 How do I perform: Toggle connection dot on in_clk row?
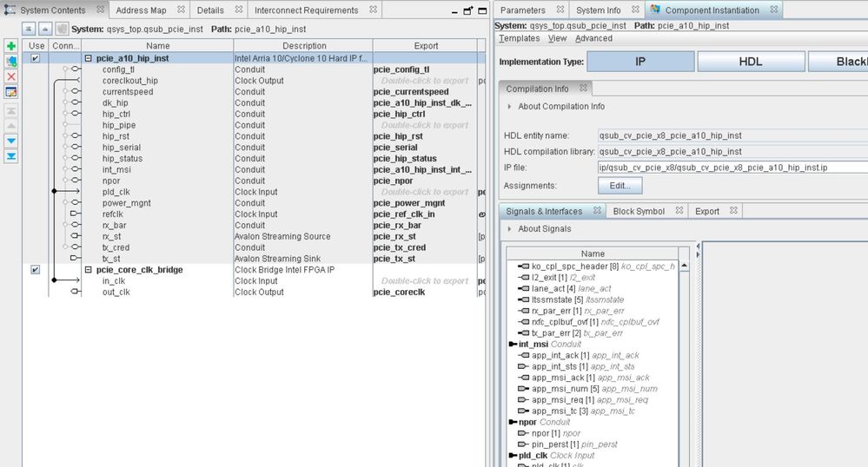pos(54,280)
